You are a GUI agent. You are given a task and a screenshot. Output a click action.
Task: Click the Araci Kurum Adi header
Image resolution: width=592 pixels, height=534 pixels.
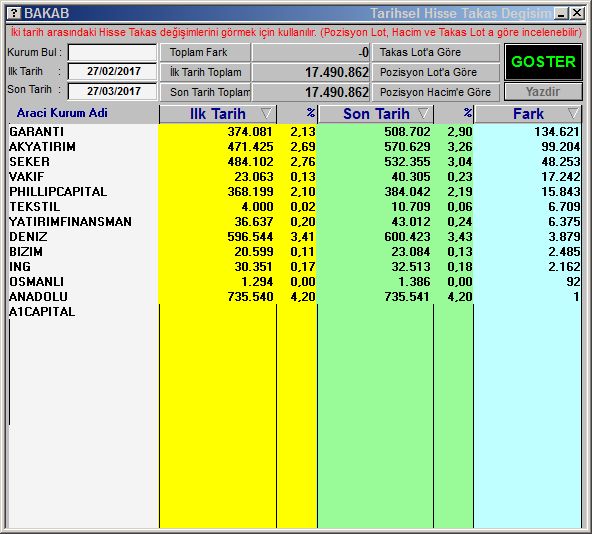coord(62,113)
